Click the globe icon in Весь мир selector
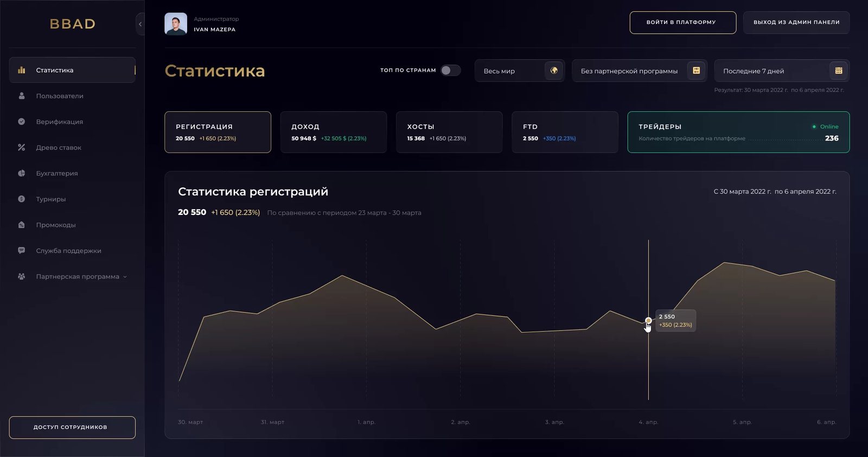 click(554, 71)
